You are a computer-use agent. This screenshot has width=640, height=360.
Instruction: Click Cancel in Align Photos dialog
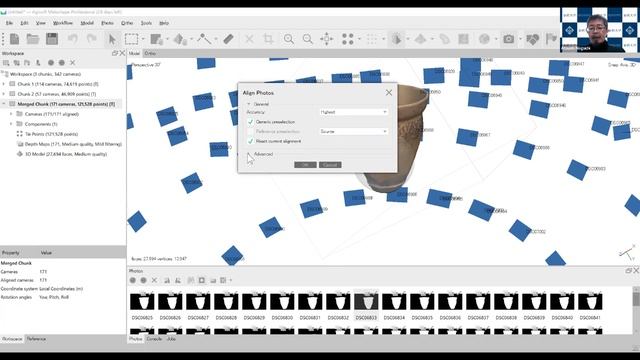tap(330, 165)
